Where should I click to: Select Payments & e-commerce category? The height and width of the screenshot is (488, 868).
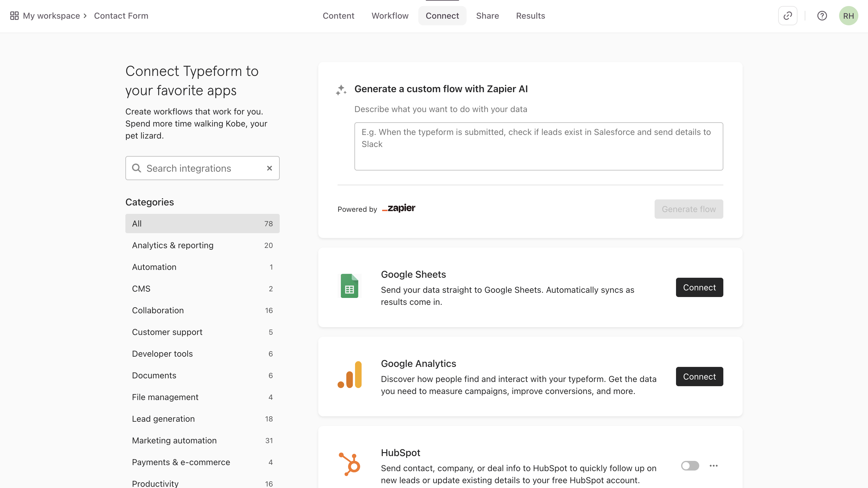pos(202,462)
